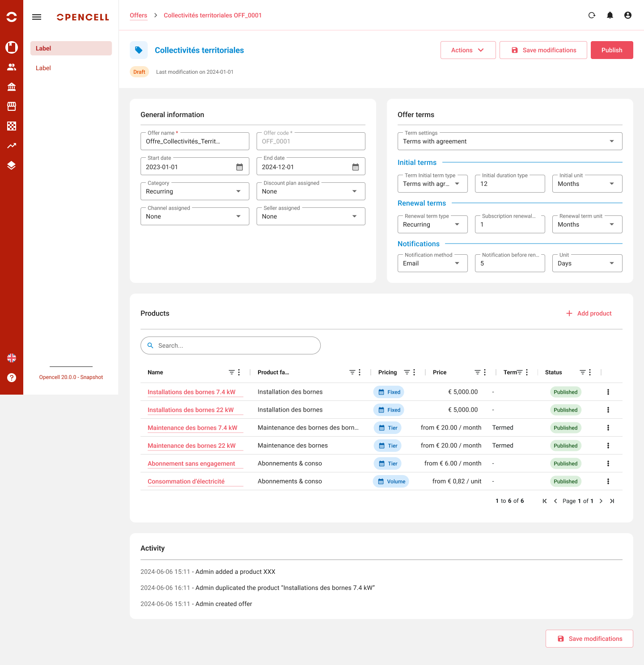Open the help question mark icon
Viewport: 644px width, 665px height.
tap(12, 378)
